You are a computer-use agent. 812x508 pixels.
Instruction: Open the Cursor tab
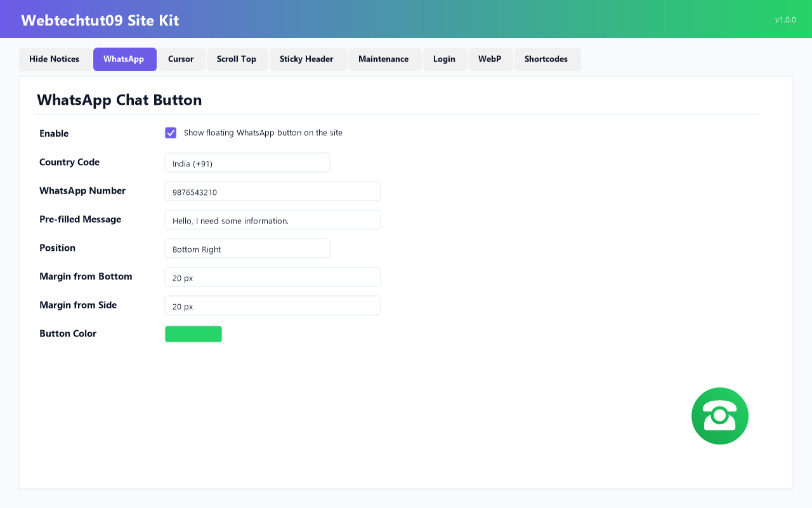(x=181, y=59)
